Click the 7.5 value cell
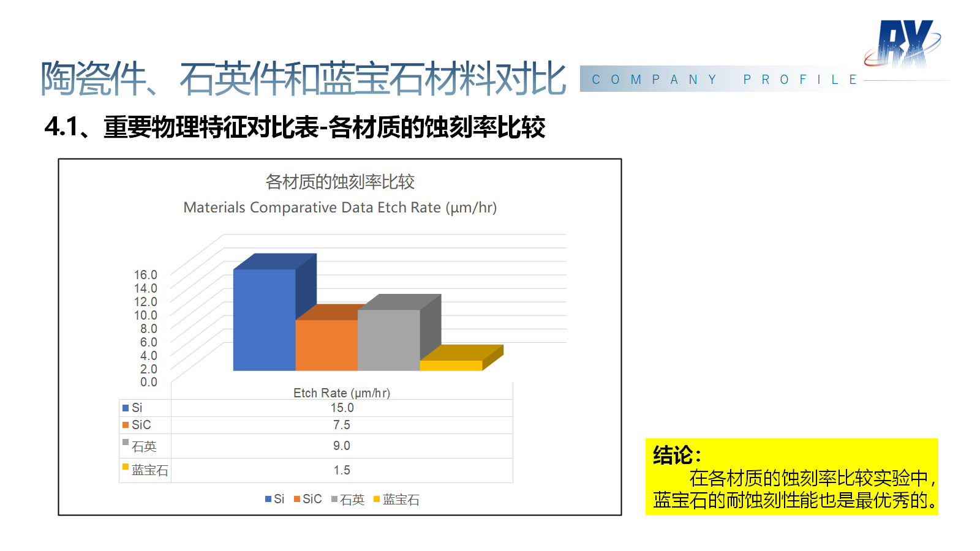 pyautogui.click(x=342, y=425)
